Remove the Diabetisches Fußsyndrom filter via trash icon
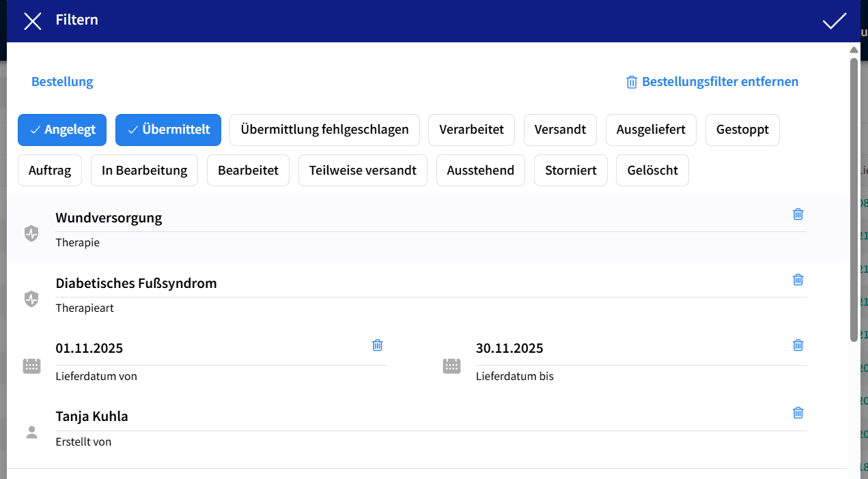The height and width of the screenshot is (479, 868). click(x=798, y=280)
